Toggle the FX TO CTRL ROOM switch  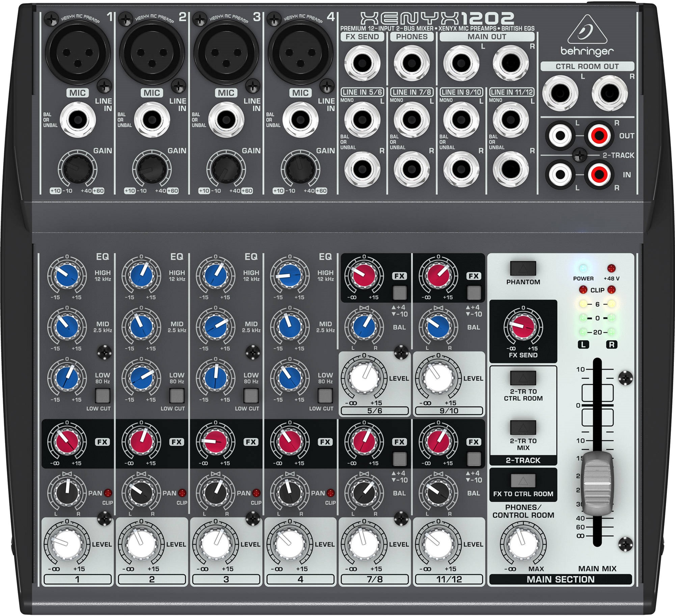[x=523, y=481]
